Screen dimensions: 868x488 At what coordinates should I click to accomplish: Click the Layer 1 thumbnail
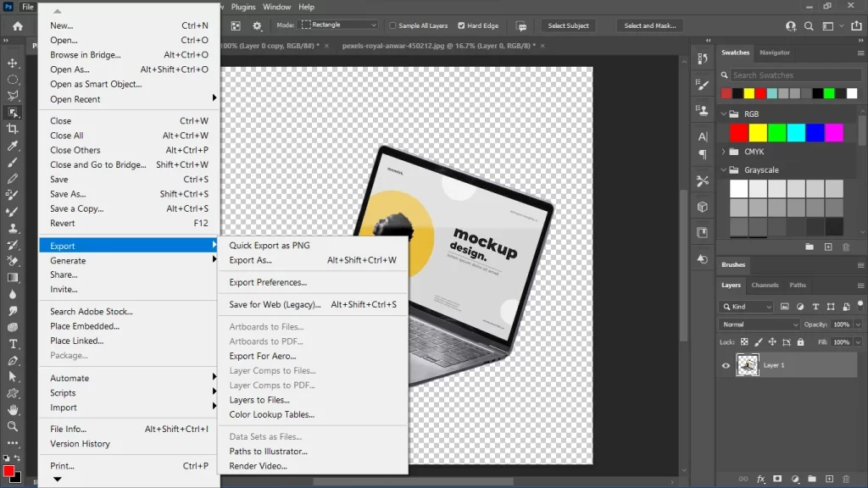tap(748, 366)
